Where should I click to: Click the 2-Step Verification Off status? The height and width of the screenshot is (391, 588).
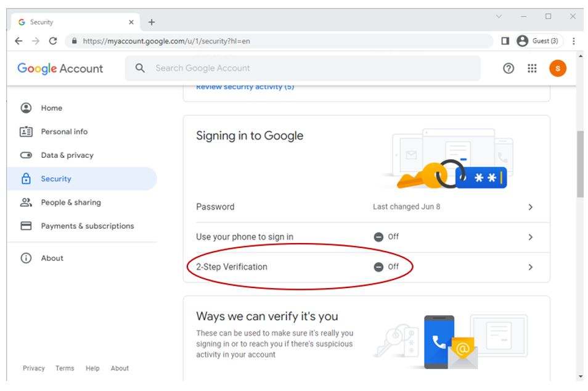click(386, 267)
